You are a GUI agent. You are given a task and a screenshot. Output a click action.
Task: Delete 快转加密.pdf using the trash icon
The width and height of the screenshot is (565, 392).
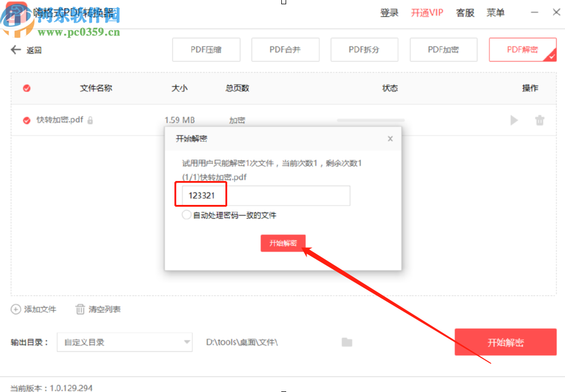pyautogui.click(x=540, y=120)
